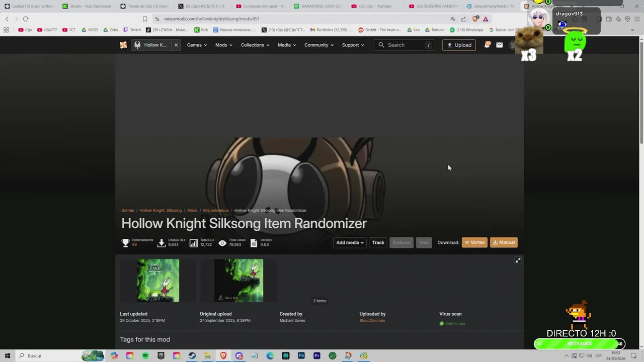
Task: Open the Reddit - The heart bookmark
Action: tap(380, 30)
